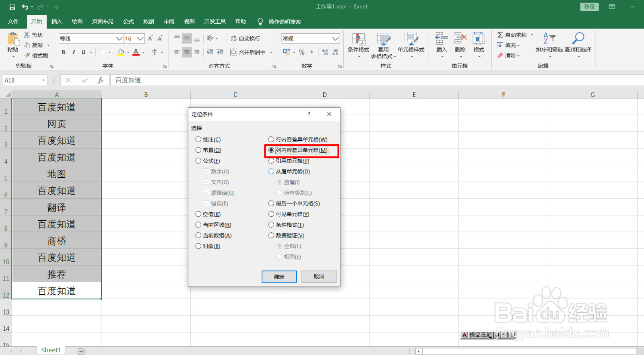Viewport: 644px width, 355px height.
Task: Expand the Name Box dropdown
Action: 43,80
